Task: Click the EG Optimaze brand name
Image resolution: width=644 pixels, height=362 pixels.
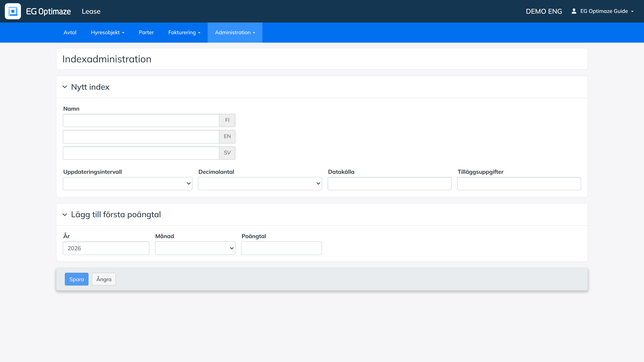Action: tap(49, 11)
